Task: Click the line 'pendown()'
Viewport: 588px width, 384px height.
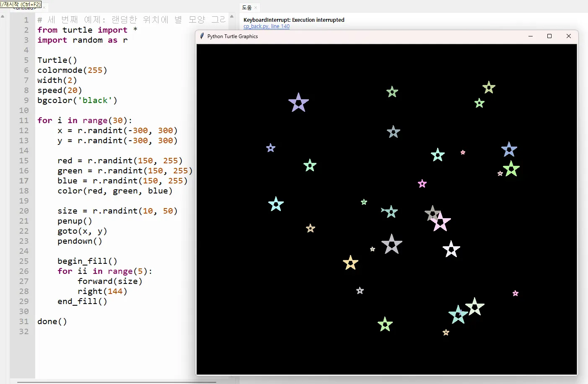Action: click(80, 241)
